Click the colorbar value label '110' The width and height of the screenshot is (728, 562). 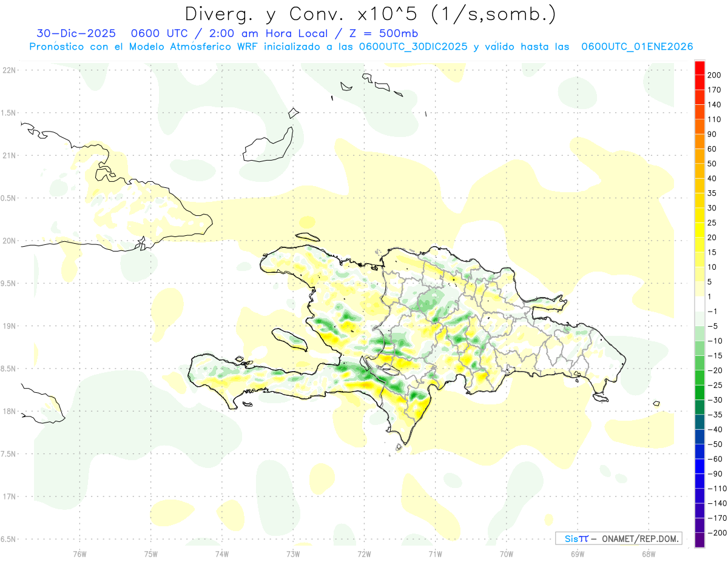coord(715,119)
